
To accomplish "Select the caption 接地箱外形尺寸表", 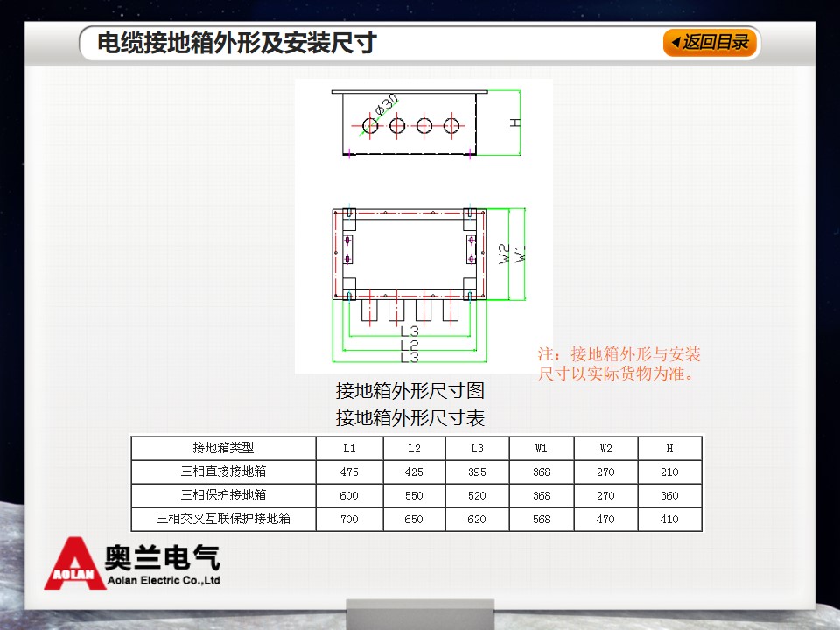I will 409,417.
